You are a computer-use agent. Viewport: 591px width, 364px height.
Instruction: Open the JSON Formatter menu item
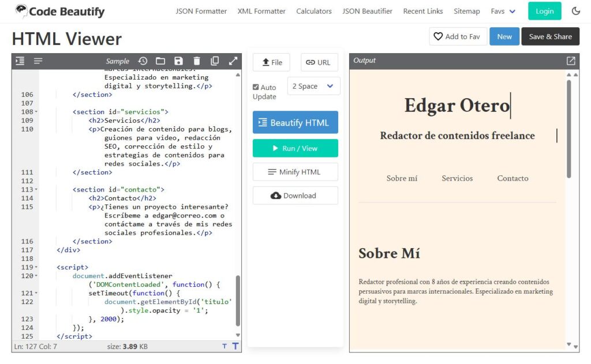tap(201, 12)
